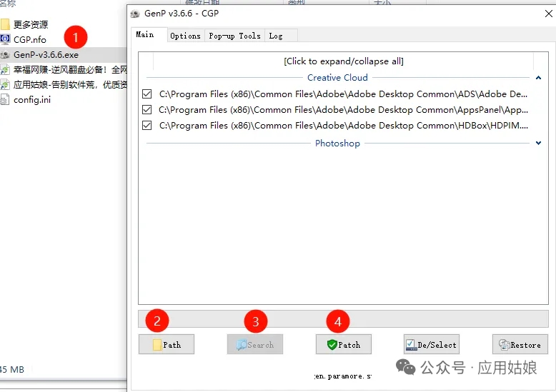Select the 应用姑娘 shortcut file
The width and height of the screenshot is (556, 392).
[69, 85]
